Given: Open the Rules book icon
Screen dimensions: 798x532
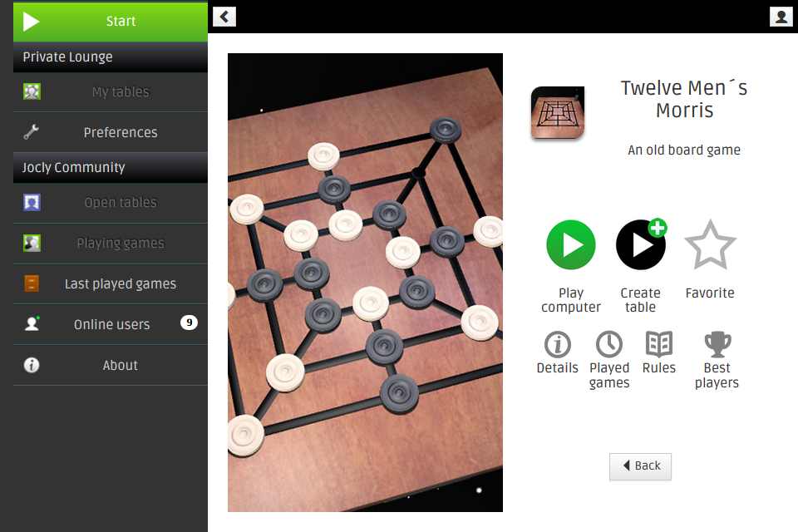Looking at the screenshot, I should [x=659, y=344].
